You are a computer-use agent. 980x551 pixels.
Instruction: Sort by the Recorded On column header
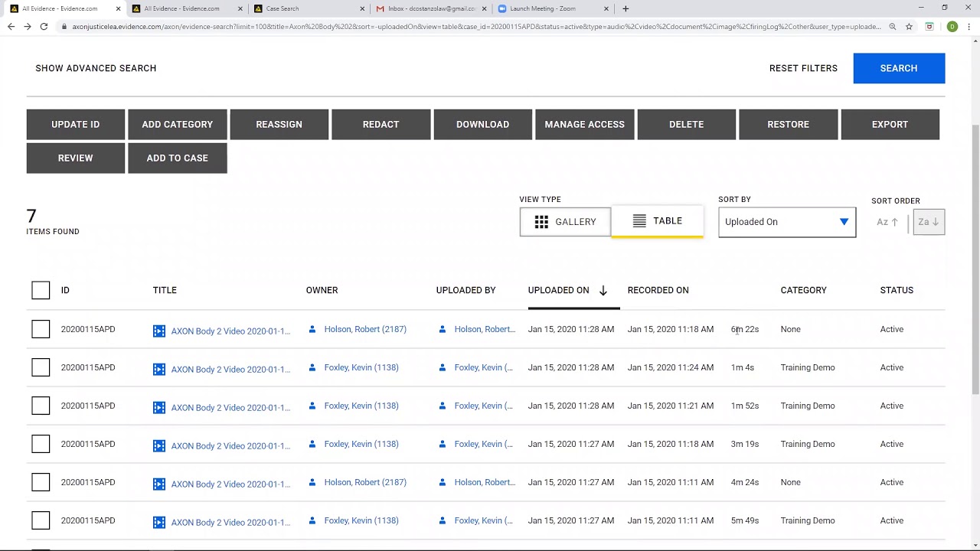click(x=658, y=290)
